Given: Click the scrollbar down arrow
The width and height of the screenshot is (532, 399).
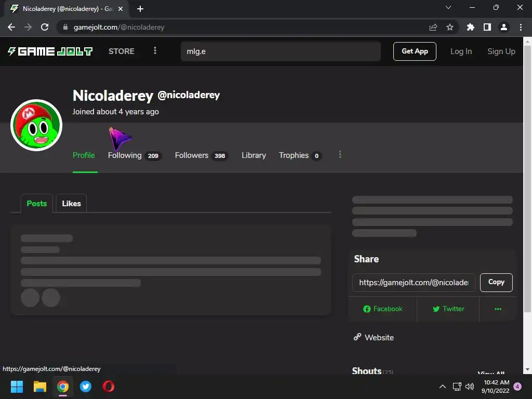Looking at the screenshot, I should point(527,369).
